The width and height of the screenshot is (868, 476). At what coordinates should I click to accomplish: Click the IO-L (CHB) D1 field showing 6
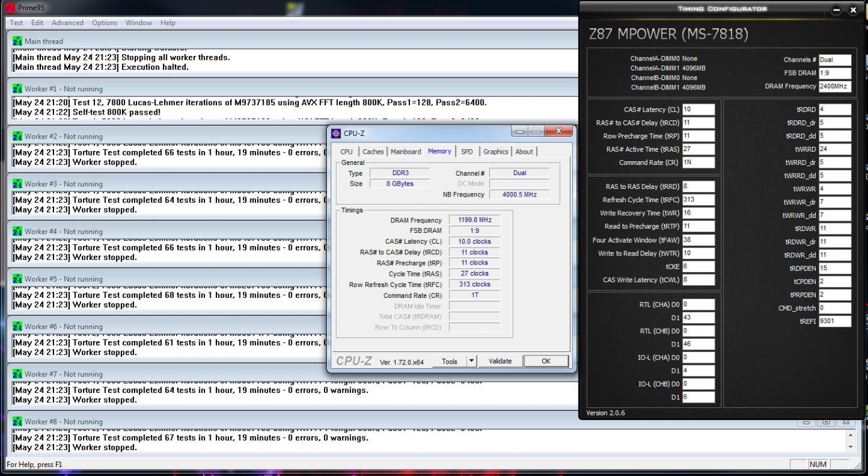click(x=698, y=397)
